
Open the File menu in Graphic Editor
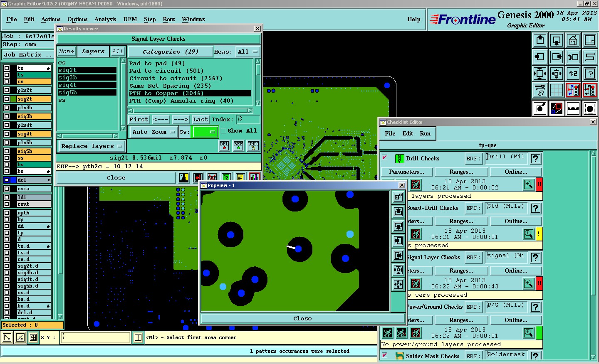click(12, 19)
